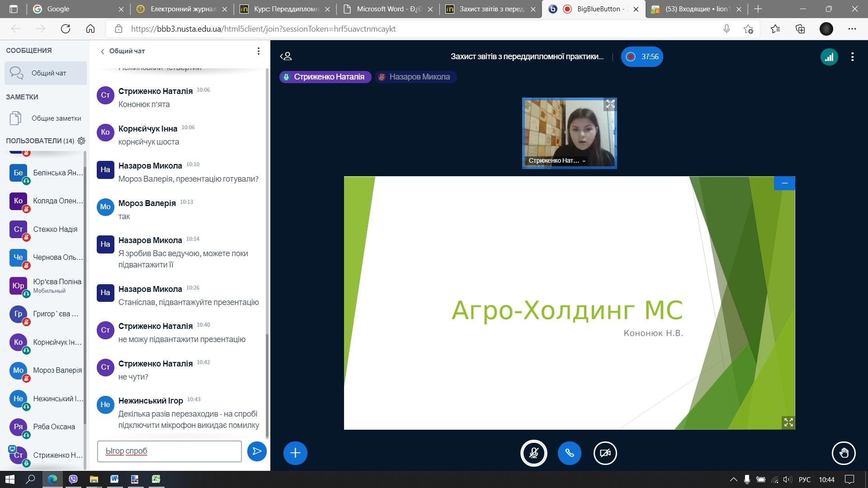Click the Стриженко Наталія talking indicator
Screen dimensions: 868x488
click(325, 77)
